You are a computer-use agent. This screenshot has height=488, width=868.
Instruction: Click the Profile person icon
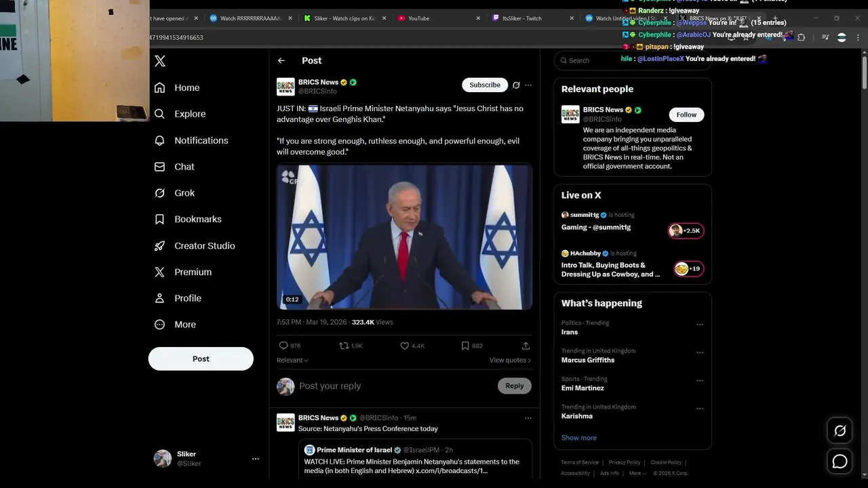pos(160,298)
